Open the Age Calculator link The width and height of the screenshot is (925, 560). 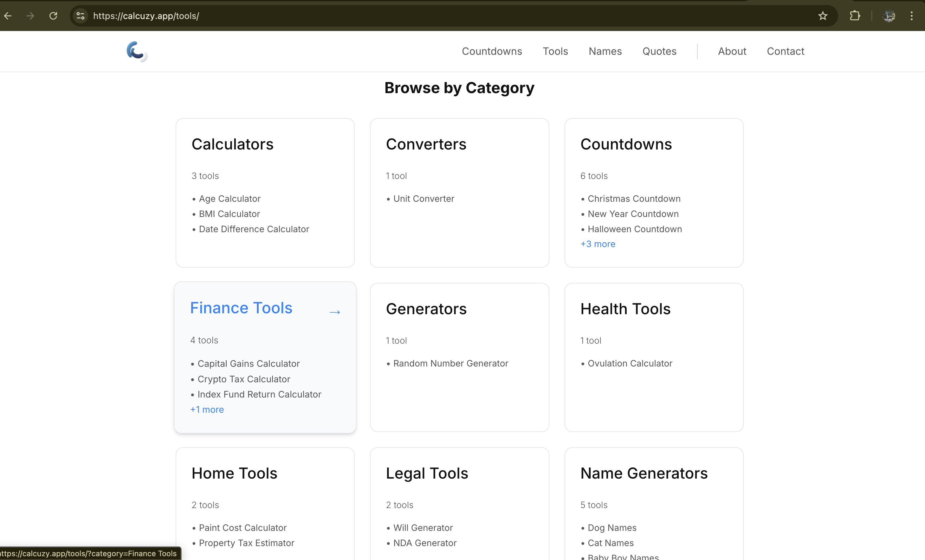[230, 198]
